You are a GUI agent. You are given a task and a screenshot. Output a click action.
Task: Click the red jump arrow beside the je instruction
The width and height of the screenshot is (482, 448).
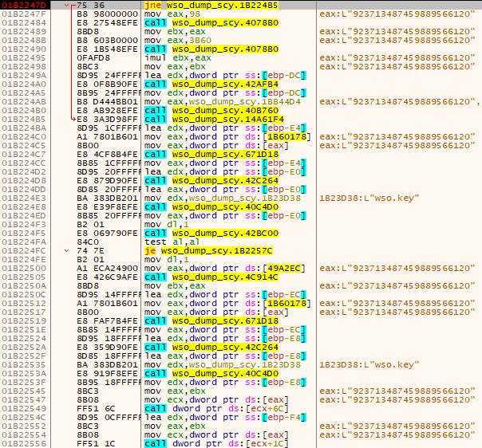click(67, 250)
